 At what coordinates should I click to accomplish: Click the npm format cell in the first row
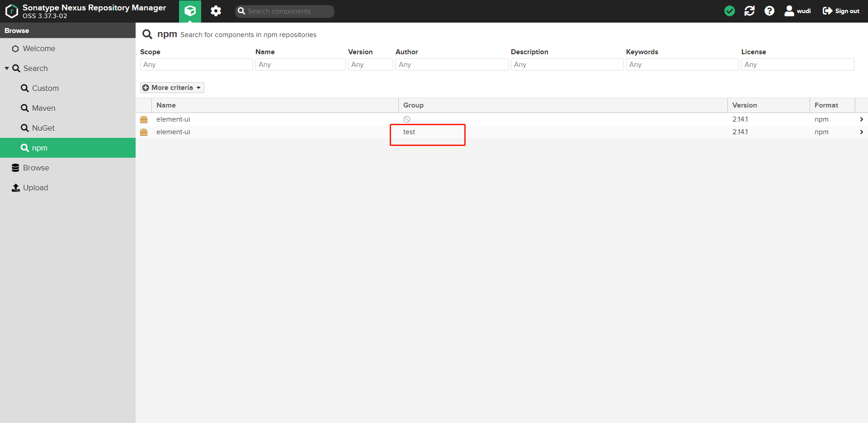point(821,119)
